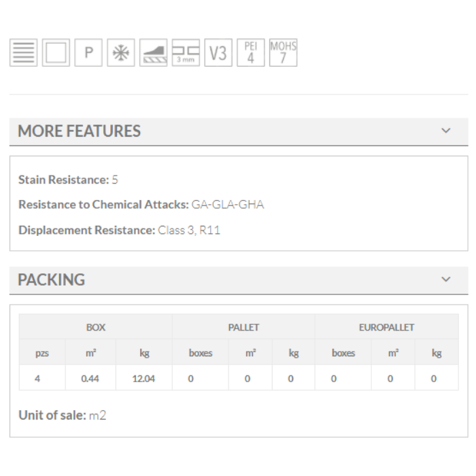Collapse the Packing section chevron arrow
476x476 pixels.
click(x=446, y=279)
